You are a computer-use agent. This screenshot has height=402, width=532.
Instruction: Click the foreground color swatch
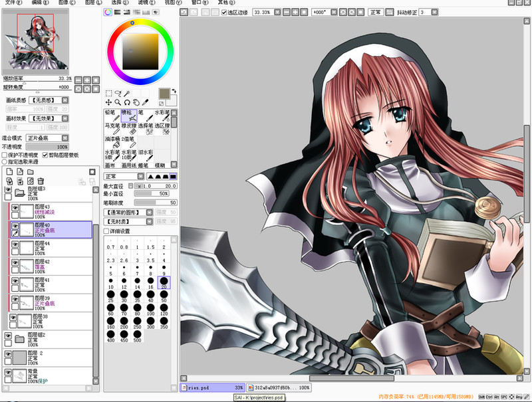click(x=164, y=94)
